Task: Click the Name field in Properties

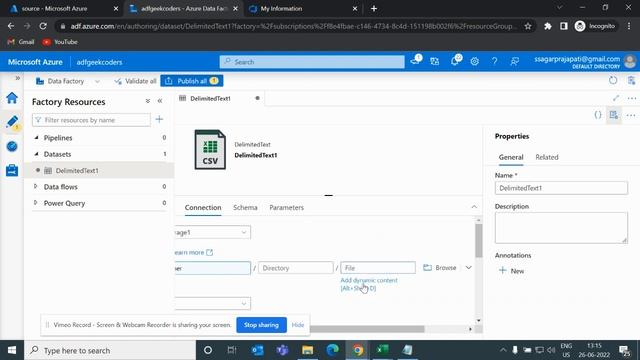Action: pyautogui.click(x=561, y=188)
